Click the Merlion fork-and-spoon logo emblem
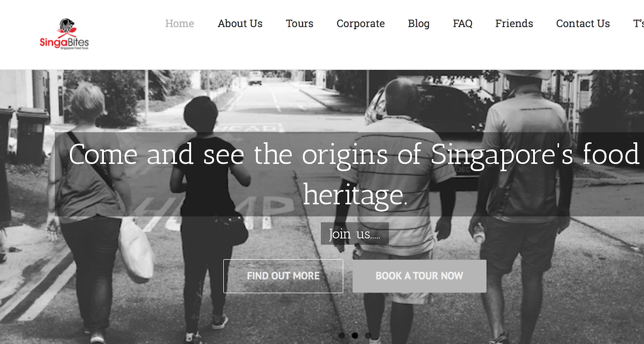 67,27
